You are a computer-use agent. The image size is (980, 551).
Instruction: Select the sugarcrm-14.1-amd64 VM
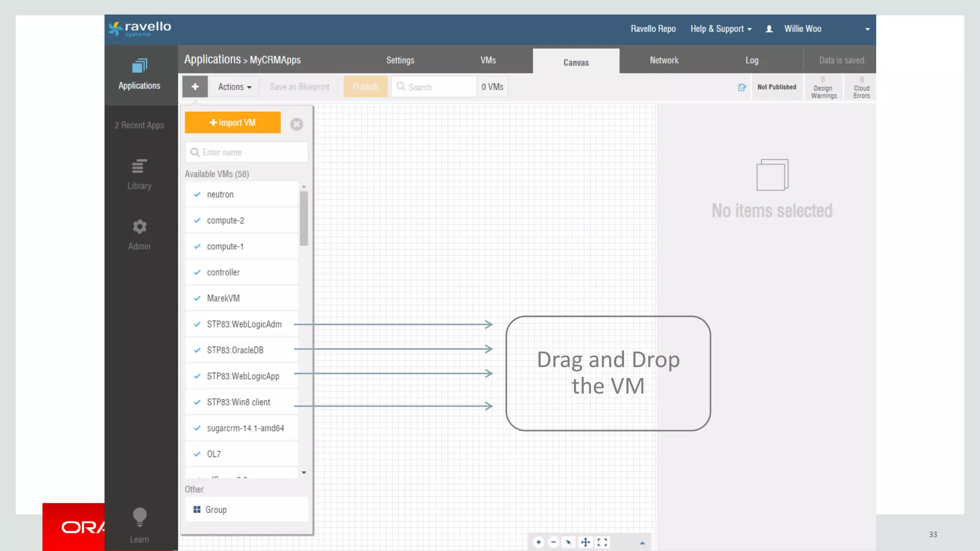click(x=242, y=428)
